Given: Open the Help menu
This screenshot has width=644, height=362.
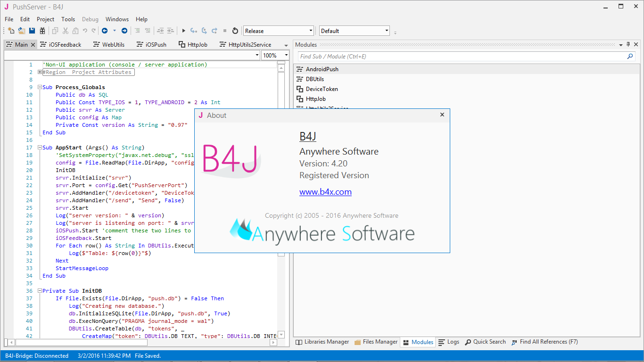Looking at the screenshot, I should pos(141,19).
